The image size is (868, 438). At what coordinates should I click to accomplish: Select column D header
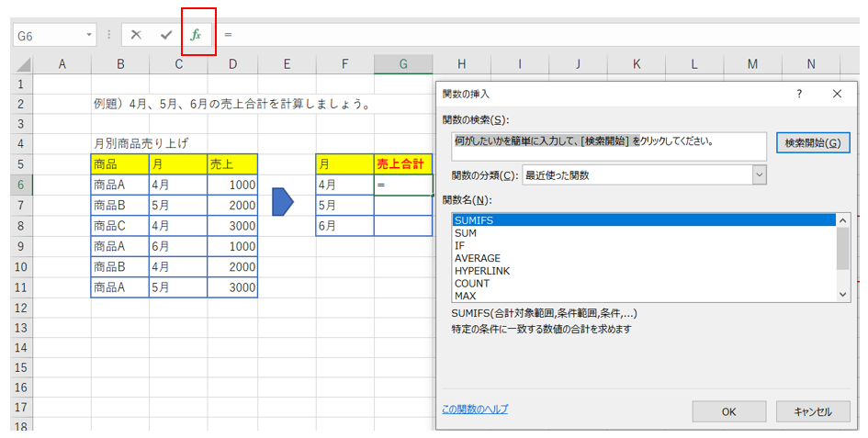(232, 63)
